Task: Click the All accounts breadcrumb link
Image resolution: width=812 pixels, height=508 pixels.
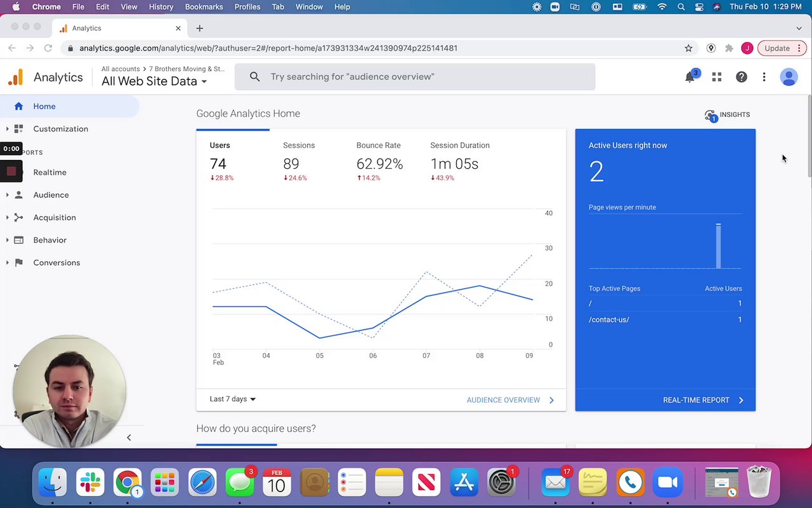Action: (121, 69)
